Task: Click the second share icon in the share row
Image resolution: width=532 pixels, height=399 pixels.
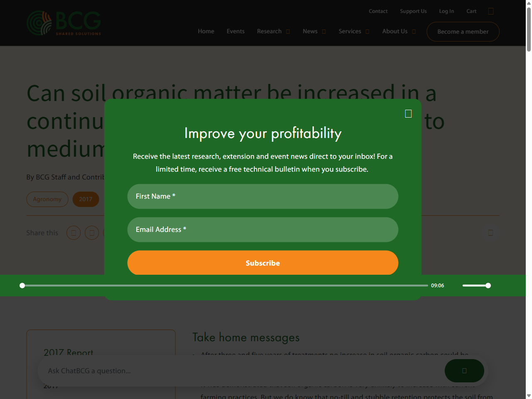Action: [x=92, y=233]
